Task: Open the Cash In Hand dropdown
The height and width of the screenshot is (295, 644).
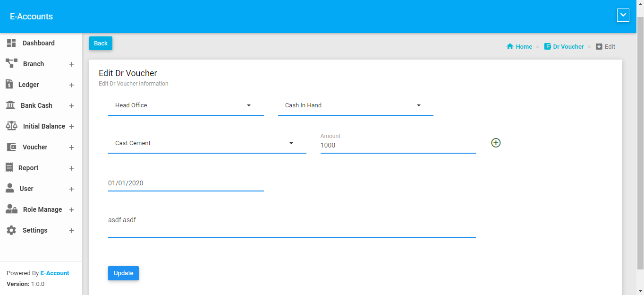Action: click(x=355, y=105)
